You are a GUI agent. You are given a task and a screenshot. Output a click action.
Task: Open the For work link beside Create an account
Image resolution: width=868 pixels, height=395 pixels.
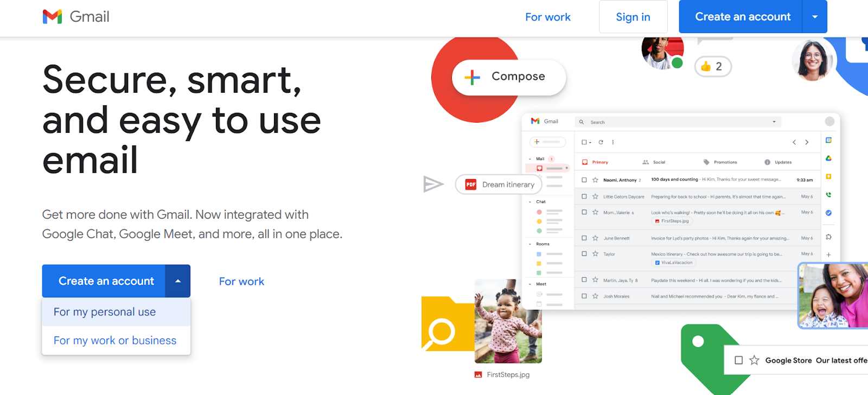(241, 282)
